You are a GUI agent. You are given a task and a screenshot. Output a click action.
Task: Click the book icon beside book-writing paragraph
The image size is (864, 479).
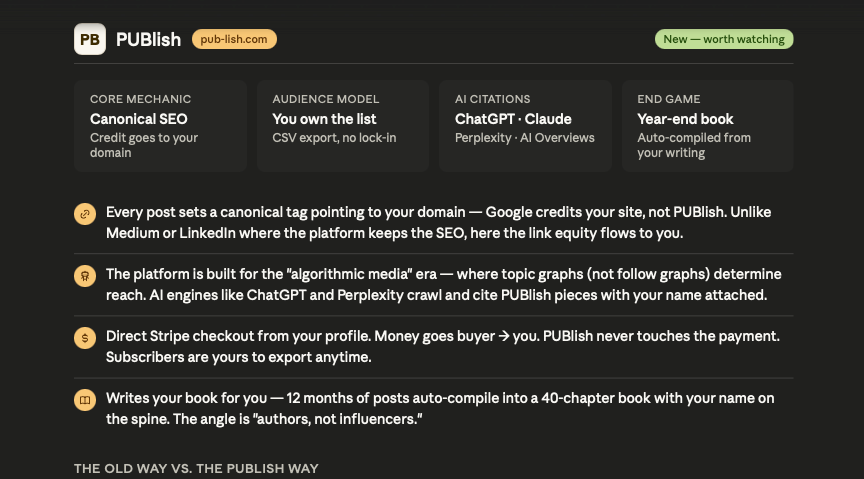pos(85,400)
